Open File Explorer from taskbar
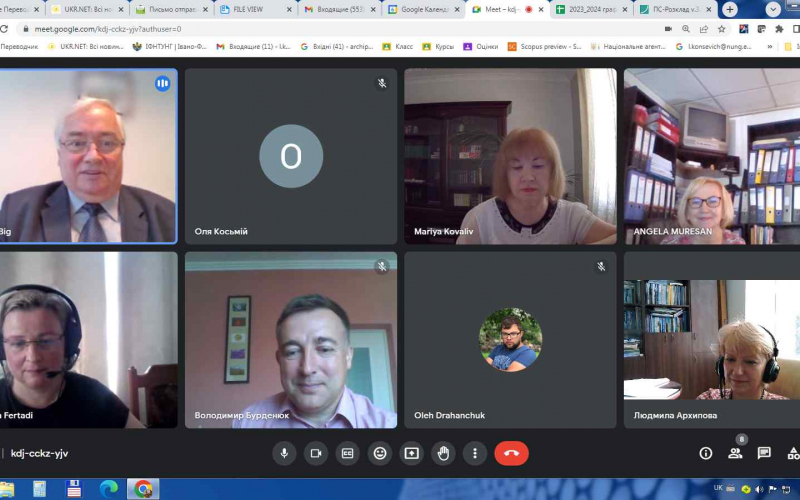Screen dimensions: 800x500 [x=6, y=489]
